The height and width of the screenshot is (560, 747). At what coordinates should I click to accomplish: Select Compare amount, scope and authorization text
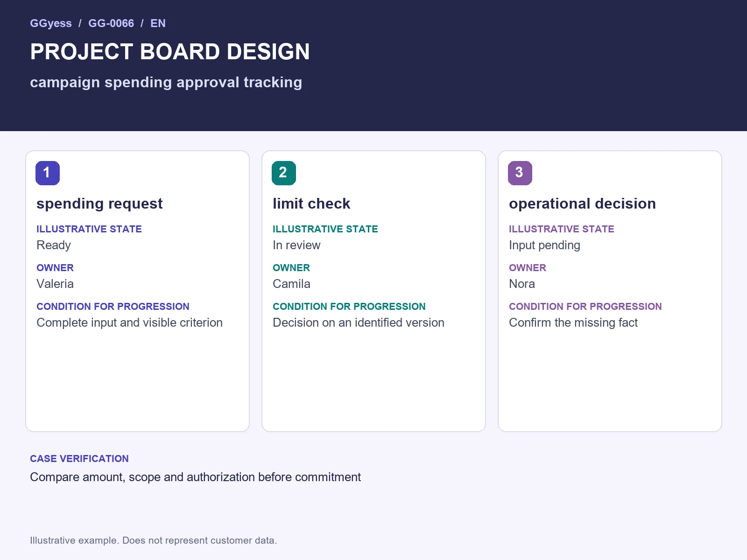click(195, 477)
